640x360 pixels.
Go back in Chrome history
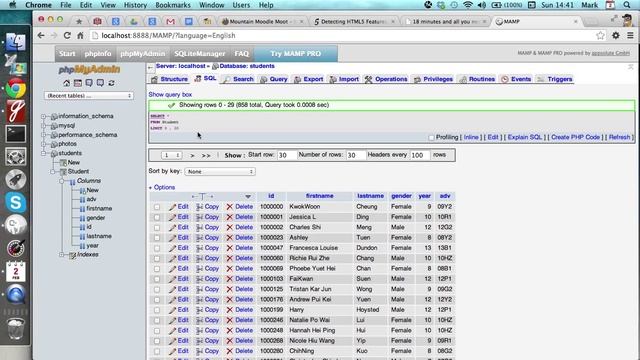41,36
